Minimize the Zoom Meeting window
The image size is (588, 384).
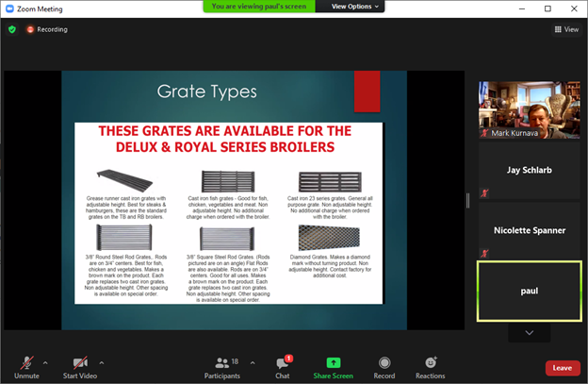522,8
